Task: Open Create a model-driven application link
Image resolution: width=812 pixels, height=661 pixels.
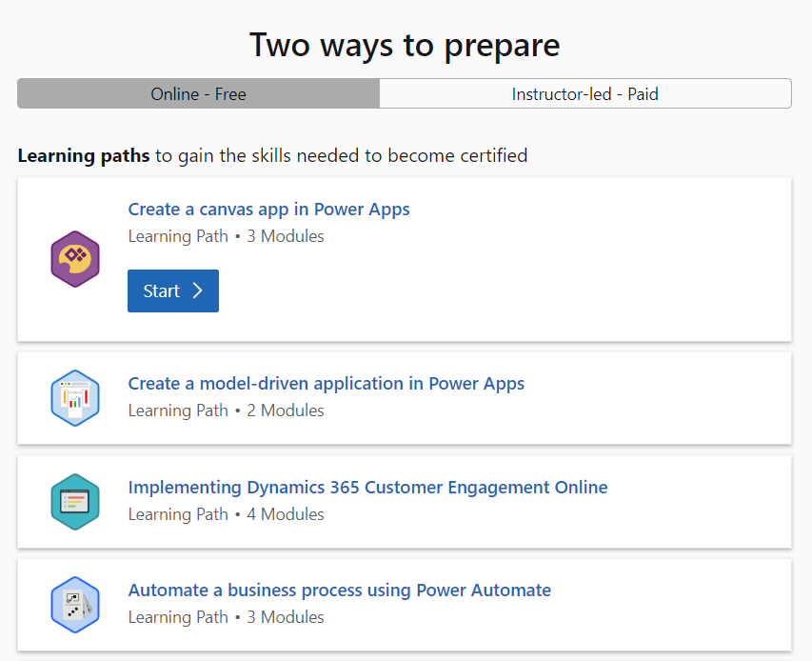Action: [x=326, y=384]
